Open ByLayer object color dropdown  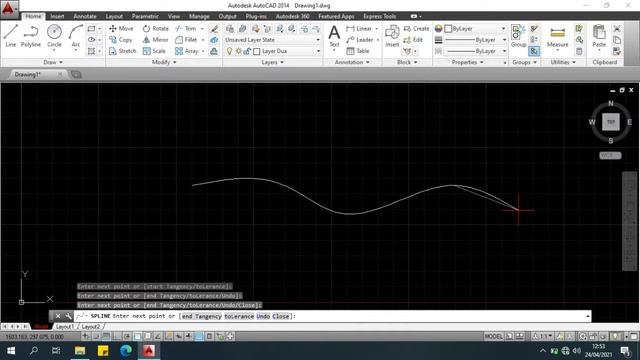click(476, 29)
